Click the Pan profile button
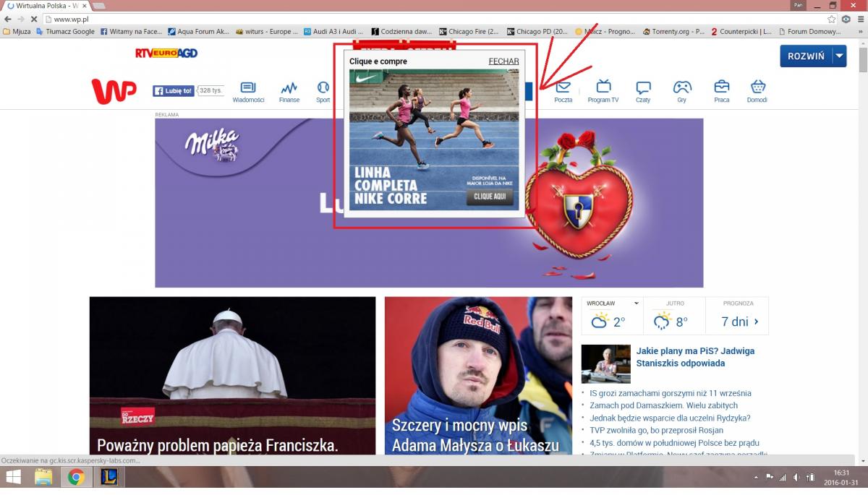868x495 pixels. pos(799,5)
